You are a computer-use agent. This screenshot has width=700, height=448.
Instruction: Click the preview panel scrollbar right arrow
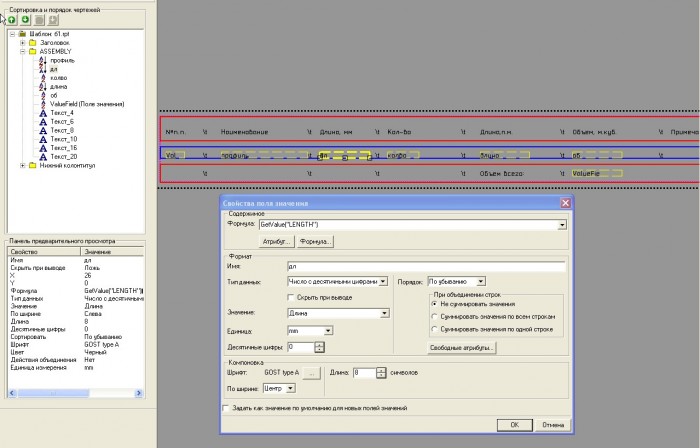pos(138,393)
